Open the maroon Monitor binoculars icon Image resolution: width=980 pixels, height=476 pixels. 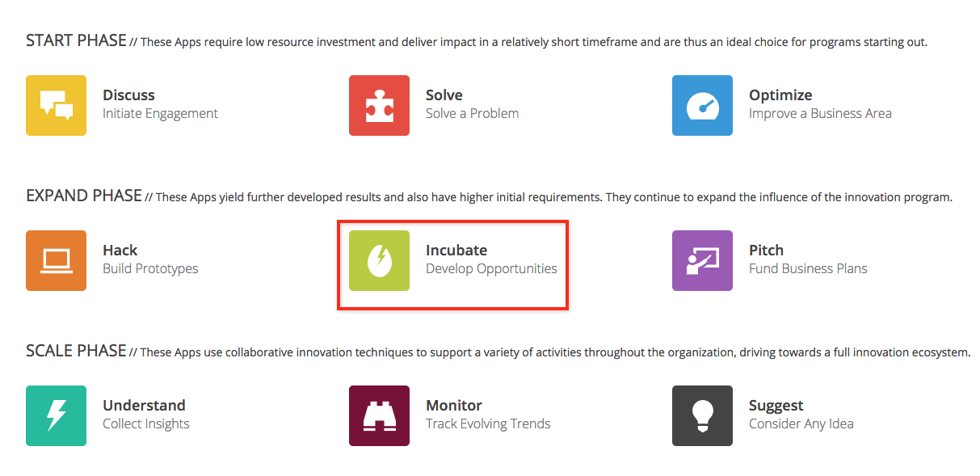(x=379, y=415)
